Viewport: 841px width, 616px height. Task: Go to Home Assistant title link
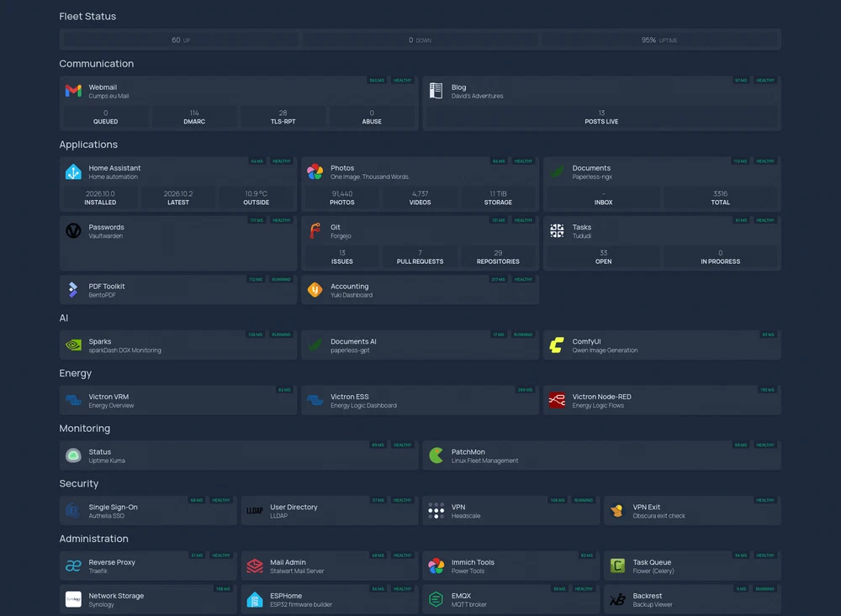tap(114, 168)
